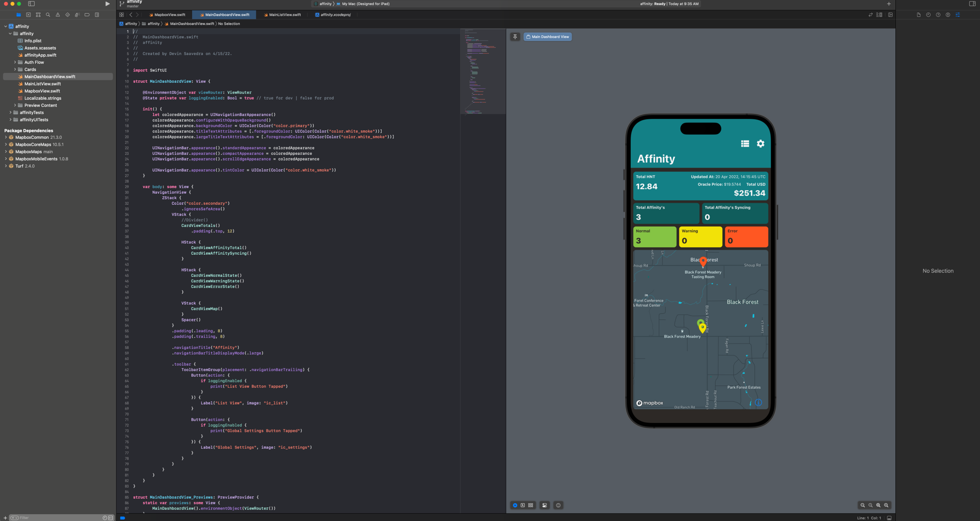
Task: Open preview device settings
Action: pos(545,505)
